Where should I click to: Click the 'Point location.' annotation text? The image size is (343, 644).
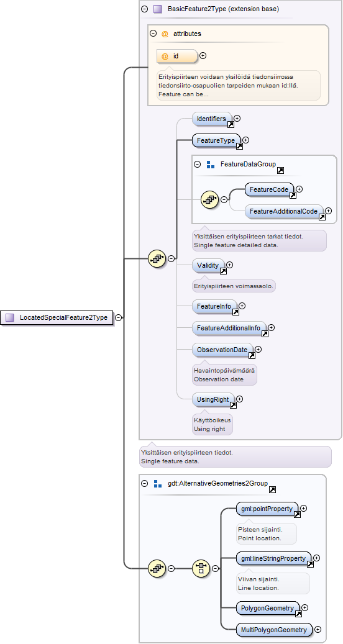pos(259,538)
